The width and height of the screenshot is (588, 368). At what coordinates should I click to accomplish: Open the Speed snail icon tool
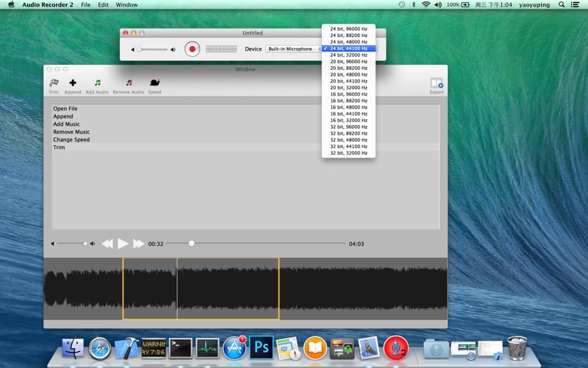click(154, 84)
